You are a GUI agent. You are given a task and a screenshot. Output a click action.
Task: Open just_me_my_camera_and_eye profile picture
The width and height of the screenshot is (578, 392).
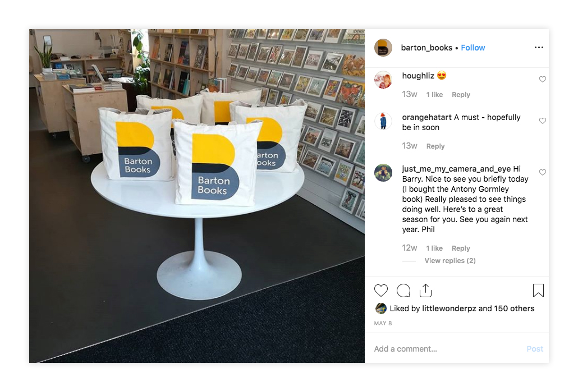(x=383, y=173)
